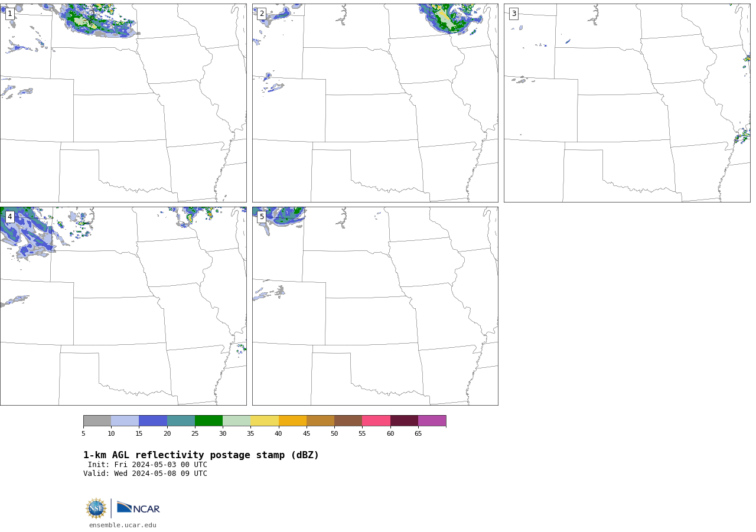Viewport: 756px width, 532px height.
Task: Click the pale green 30-35 dBZ swatch
Action: pos(237,421)
